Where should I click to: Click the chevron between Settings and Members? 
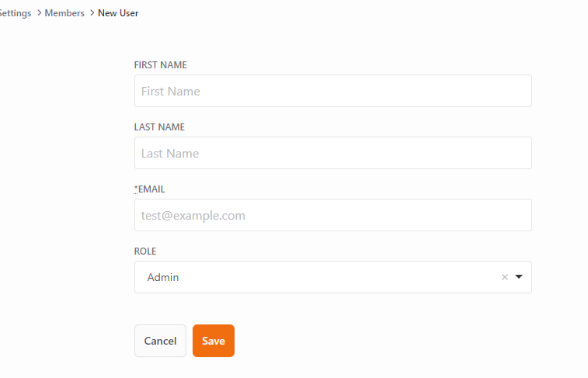coord(39,12)
